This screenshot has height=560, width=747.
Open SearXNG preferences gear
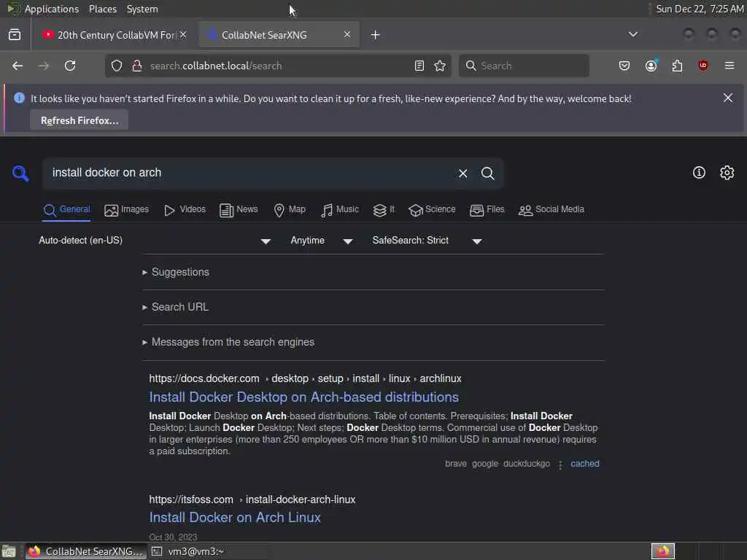pyautogui.click(x=727, y=172)
